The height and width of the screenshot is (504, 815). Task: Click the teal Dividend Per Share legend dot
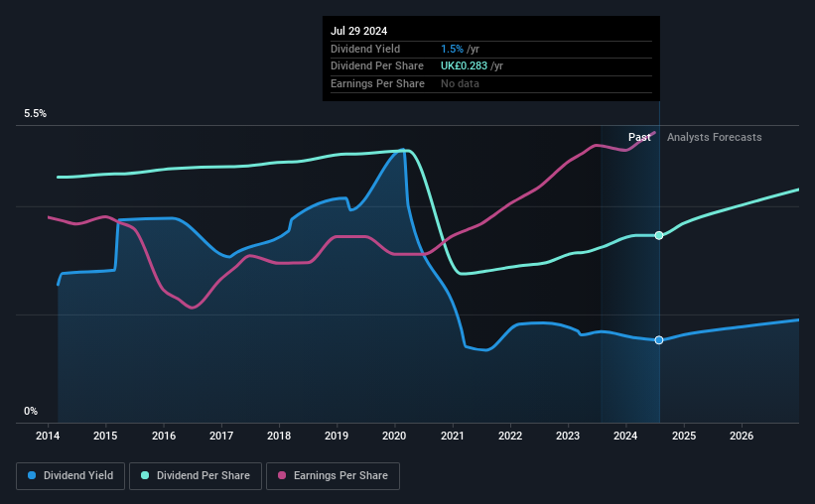[x=145, y=475]
